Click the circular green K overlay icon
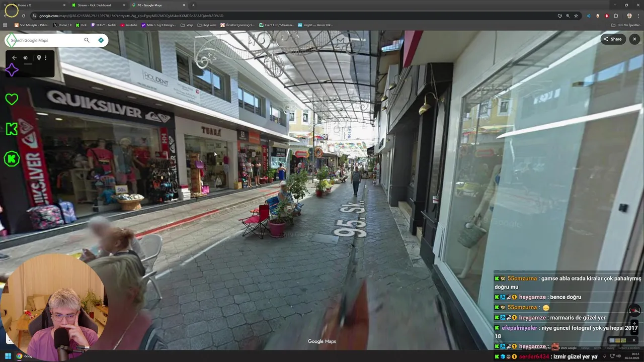The height and width of the screenshot is (362, 644). coord(12,159)
